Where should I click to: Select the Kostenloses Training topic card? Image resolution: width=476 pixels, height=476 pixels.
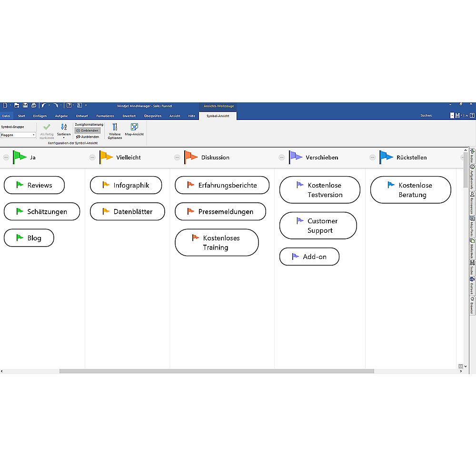tap(217, 243)
